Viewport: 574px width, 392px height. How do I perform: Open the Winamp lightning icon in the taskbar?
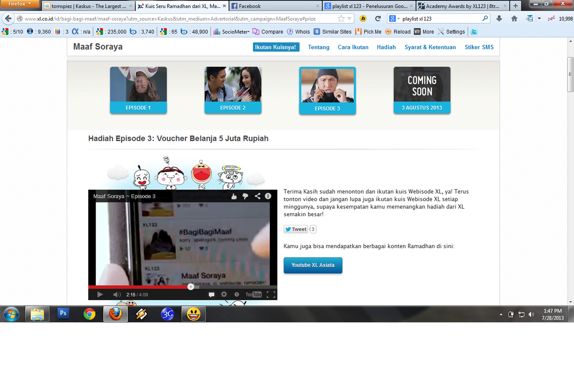click(x=141, y=314)
